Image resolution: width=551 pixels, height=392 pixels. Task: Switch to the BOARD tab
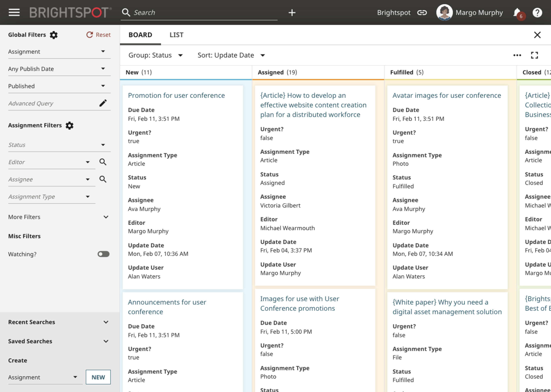(140, 35)
